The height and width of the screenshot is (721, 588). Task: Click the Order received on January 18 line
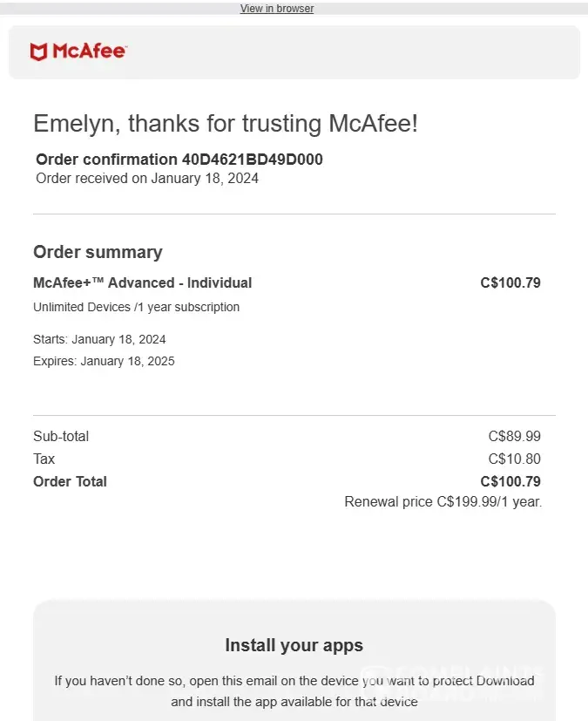point(147,179)
